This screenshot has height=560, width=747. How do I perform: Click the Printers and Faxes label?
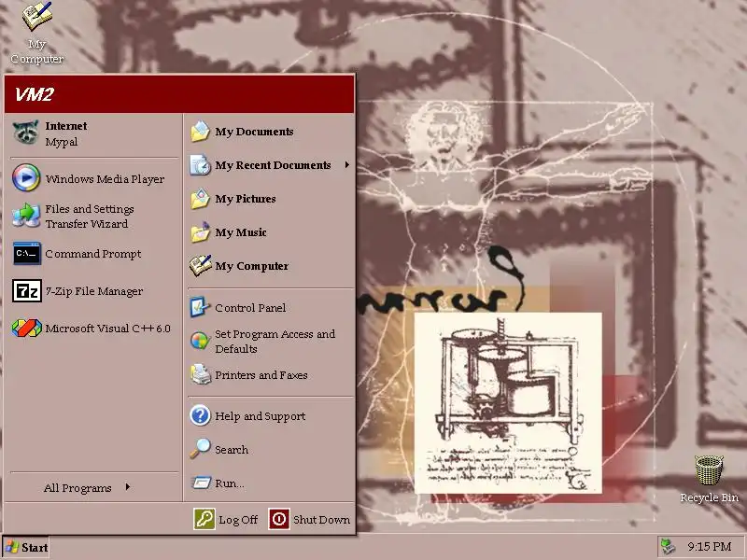261,375
